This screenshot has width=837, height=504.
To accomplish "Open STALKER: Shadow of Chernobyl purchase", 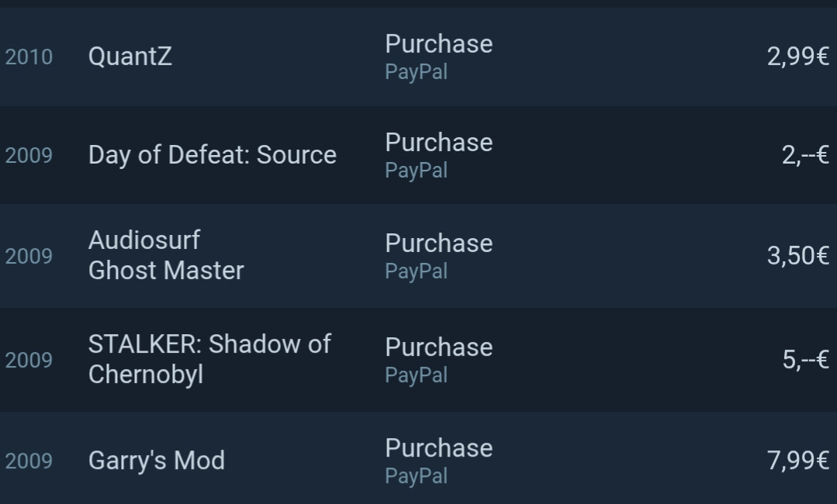I will click(209, 359).
